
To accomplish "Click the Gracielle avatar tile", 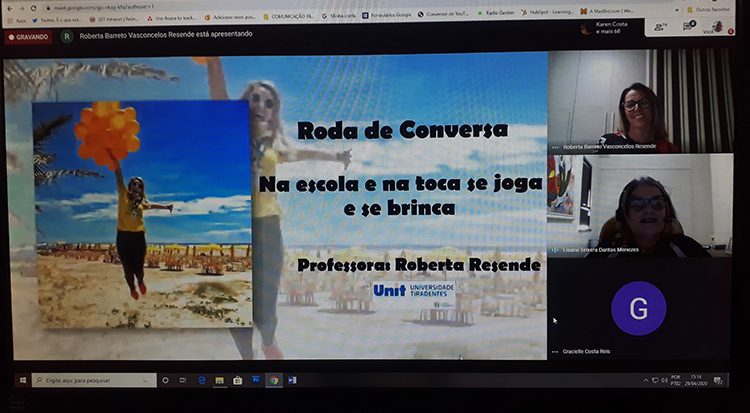I will (x=638, y=307).
